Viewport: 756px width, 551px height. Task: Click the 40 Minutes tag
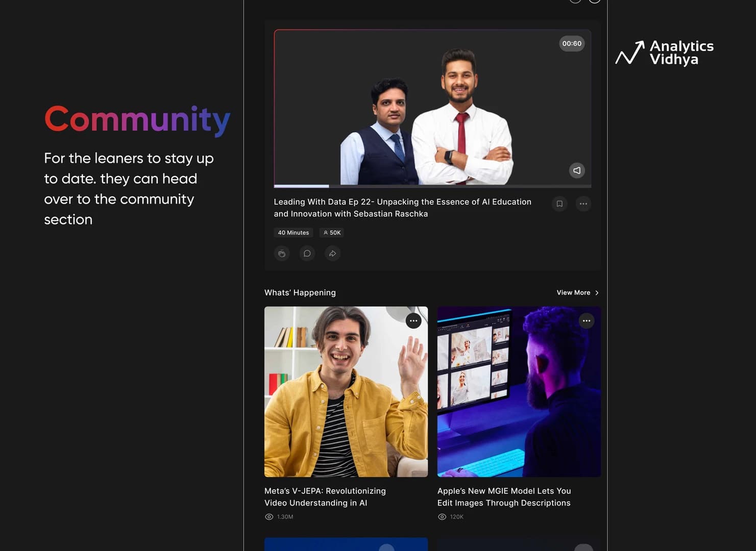[294, 233]
